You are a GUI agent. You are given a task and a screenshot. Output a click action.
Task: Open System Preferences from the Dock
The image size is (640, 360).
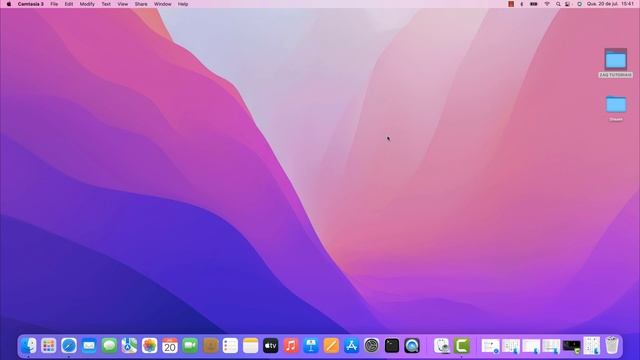click(x=372, y=346)
